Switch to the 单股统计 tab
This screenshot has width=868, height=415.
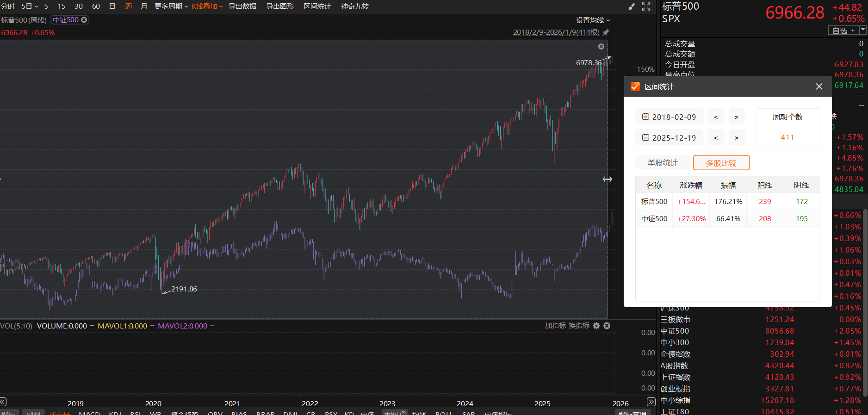click(x=663, y=163)
